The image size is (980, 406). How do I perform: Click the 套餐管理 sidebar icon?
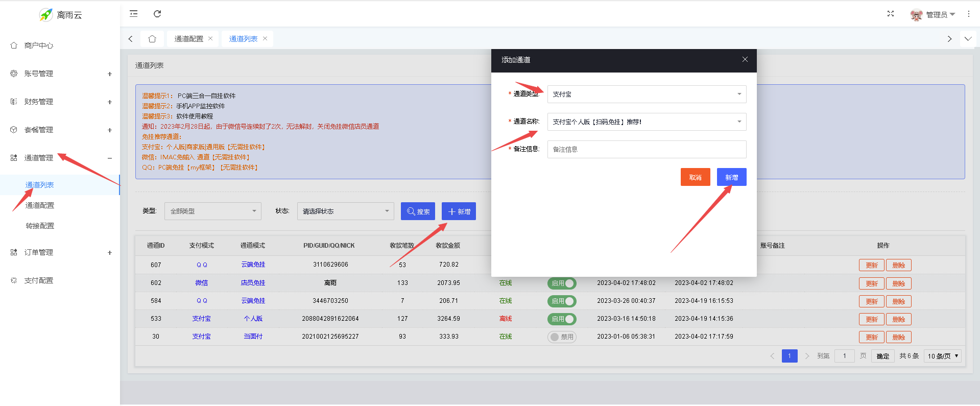pos(14,130)
